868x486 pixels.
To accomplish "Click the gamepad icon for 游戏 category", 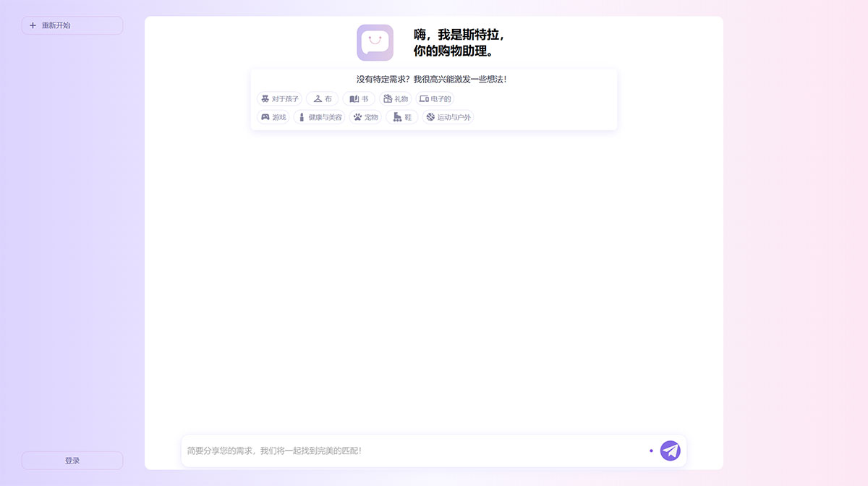I will pyautogui.click(x=265, y=116).
